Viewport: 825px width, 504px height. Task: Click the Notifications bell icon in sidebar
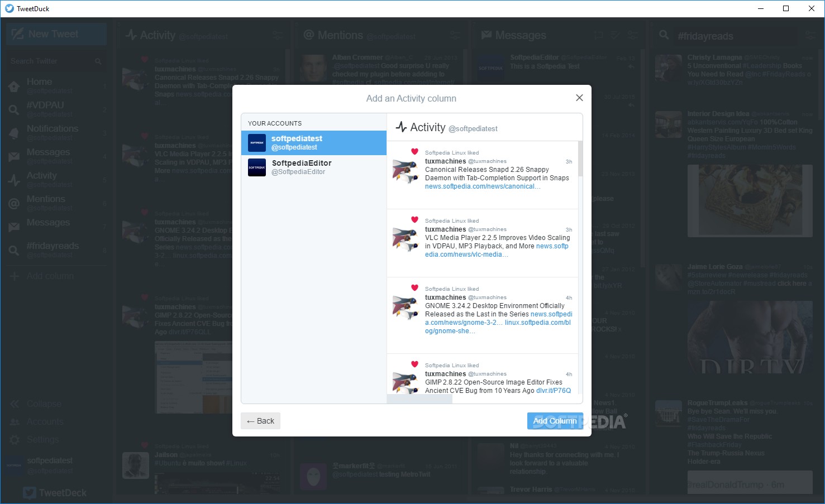(14, 133)
